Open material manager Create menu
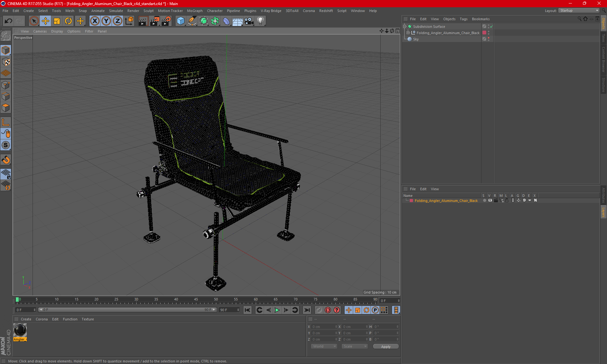 pos(26,319)
